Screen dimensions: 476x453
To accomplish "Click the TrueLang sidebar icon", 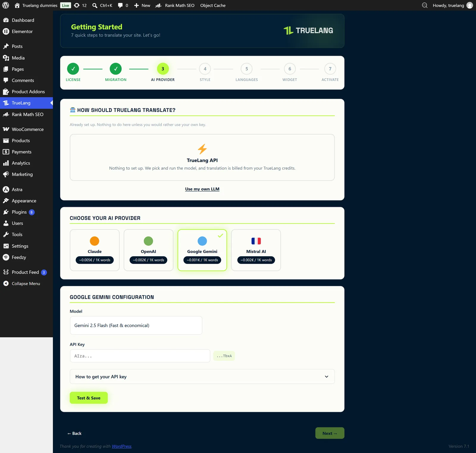I will [x=6, y=103].
